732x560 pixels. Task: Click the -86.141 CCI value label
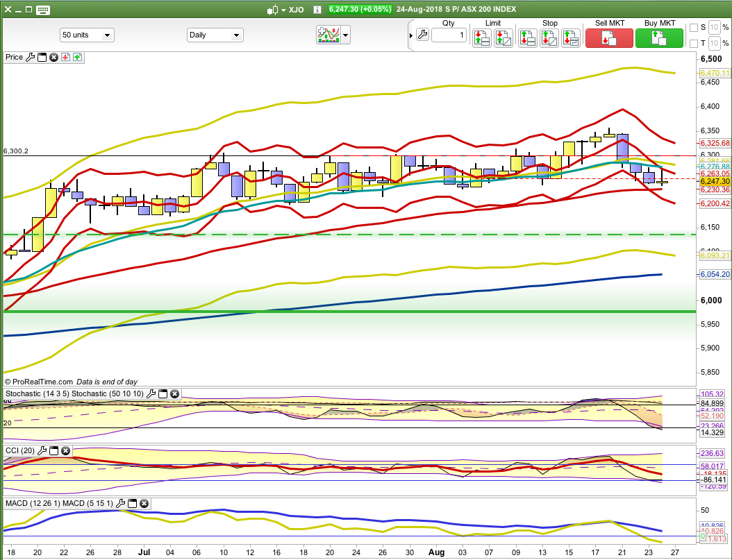(x=714, y=480)
